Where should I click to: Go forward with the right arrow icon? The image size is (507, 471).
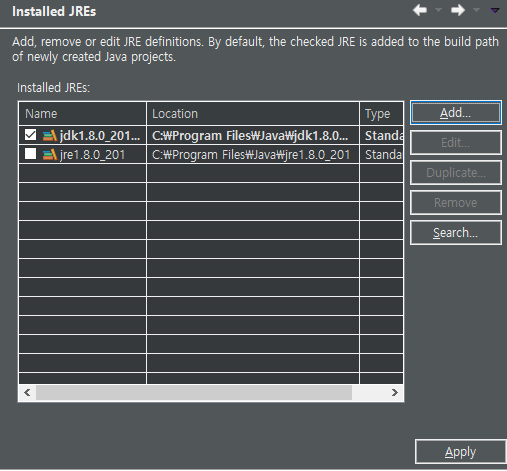(458, 10)
